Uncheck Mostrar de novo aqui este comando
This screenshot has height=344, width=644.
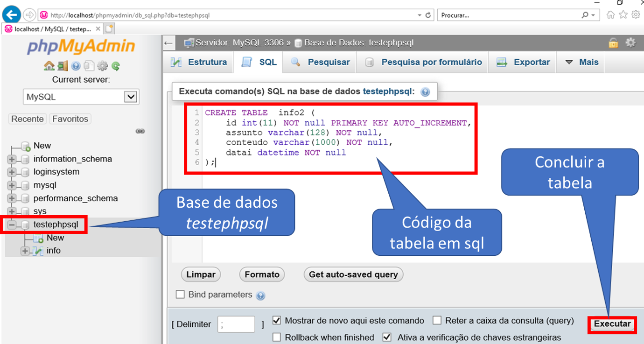click(276, 321)
